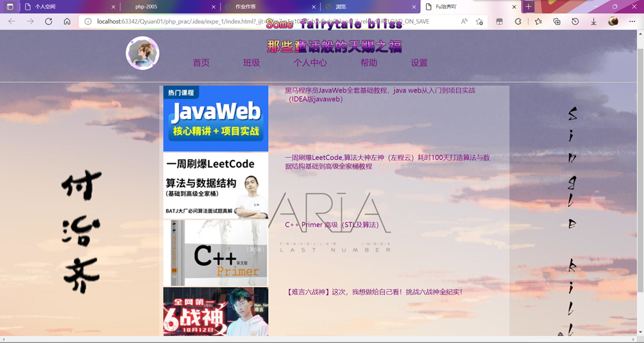This screenshot has height=343, width=644.
Task: Activate Read aloud icon in address bar
Action: (464, 21)
